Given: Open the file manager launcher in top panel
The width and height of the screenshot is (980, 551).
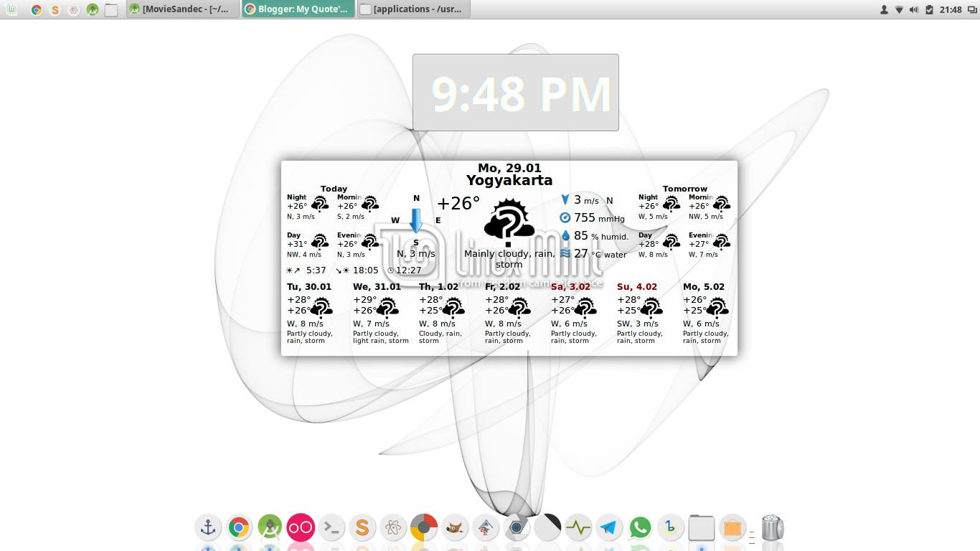Looking at the screenshot, I should pos(111,10).
